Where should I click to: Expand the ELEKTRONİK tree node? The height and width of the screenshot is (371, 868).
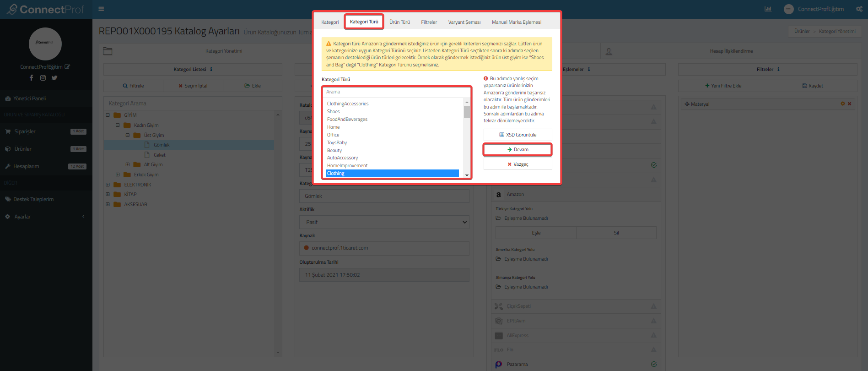[108, 185]
